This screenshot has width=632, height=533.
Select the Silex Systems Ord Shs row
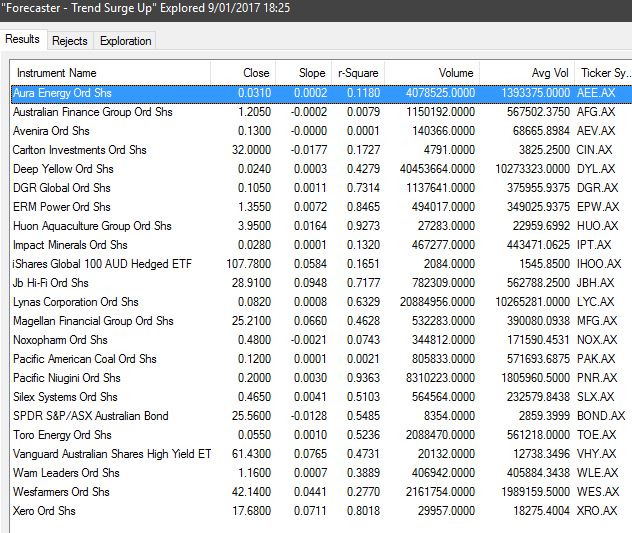click(x=321, y=397)
